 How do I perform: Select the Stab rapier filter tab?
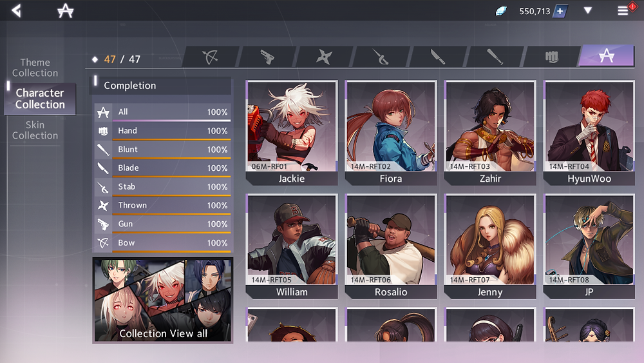click(381, 57)
